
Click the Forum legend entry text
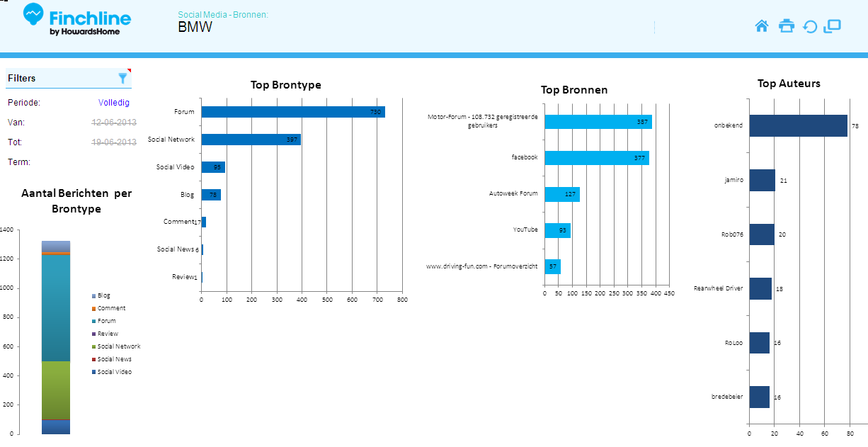click(x=107, y=321)
